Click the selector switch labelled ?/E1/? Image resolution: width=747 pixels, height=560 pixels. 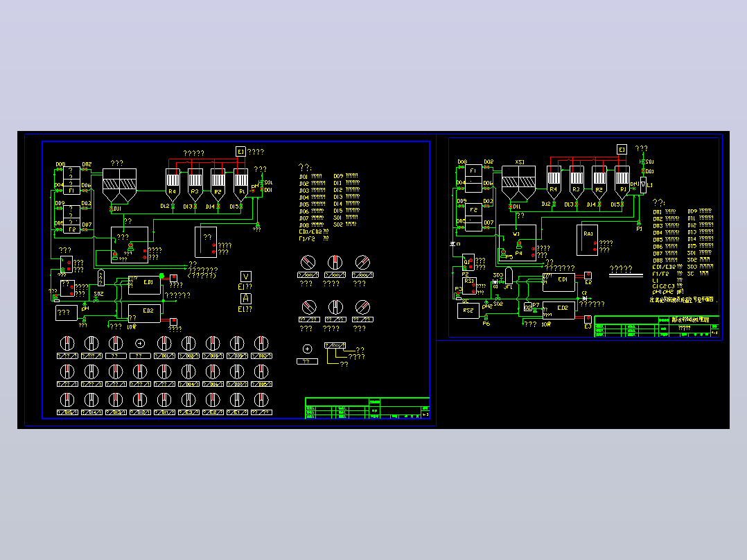(237, 400)
